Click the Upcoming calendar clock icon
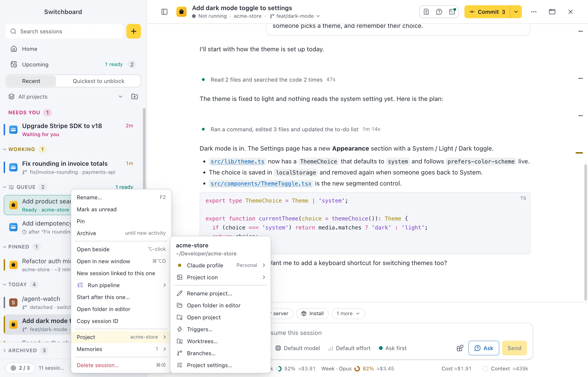Screen dimensions: 588x377 pyautogui.click(x=14, y=64)
